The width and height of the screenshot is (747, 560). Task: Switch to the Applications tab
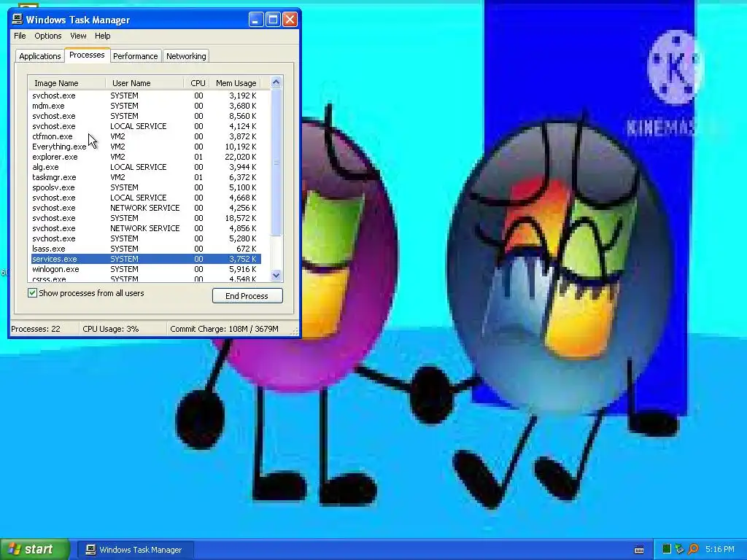click(x=40, y=56)
